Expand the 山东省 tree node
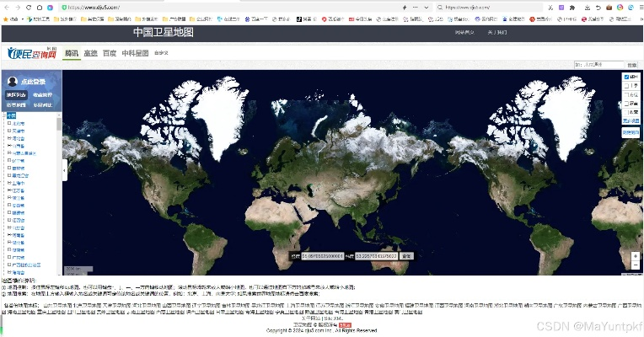Viewport: 644px width, 337px height. coord(9,227)
